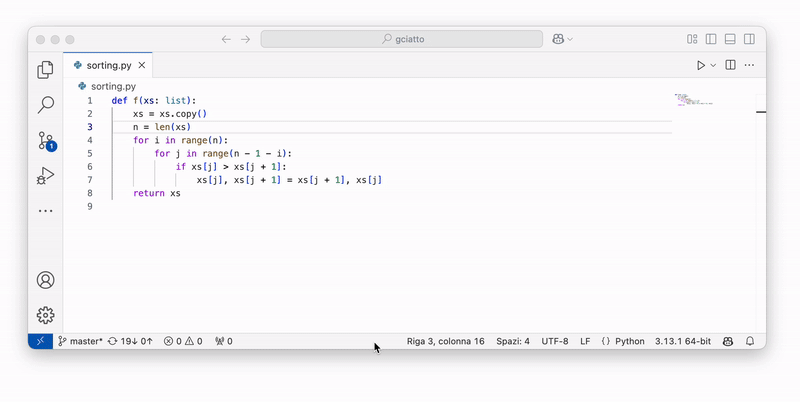
Task: Show additional views via activity bar ellipsis
Action: point(45,211)
